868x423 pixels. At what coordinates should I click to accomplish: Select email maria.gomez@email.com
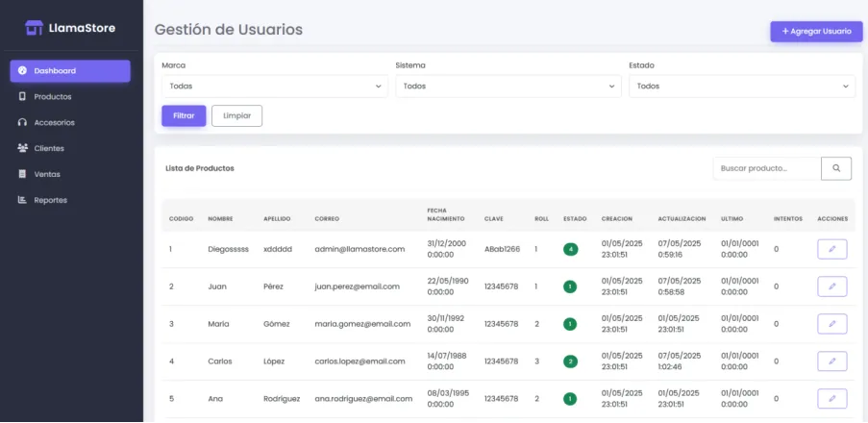pyautogui.click(x=362, y=324)
